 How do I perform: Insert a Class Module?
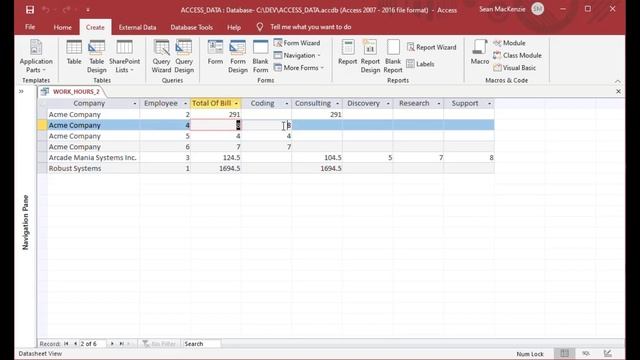pyautogui.click(x=517, y=55)
